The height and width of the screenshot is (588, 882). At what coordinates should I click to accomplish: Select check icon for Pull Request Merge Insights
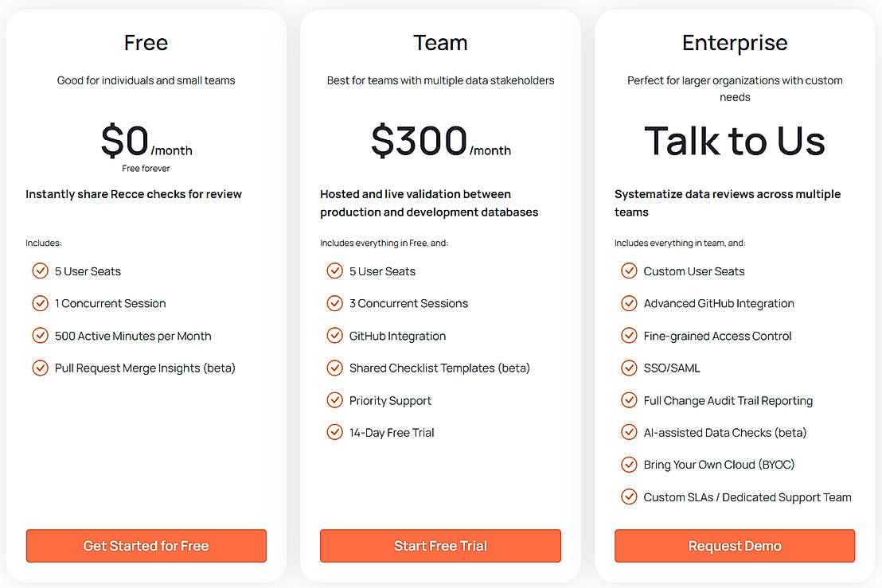40,368
